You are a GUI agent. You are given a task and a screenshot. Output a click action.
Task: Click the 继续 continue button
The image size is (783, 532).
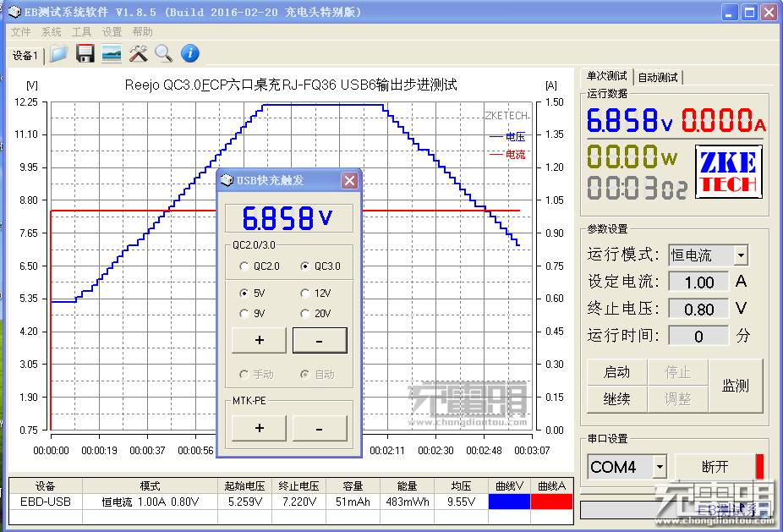pyautogui.click(x=616, y=399)
